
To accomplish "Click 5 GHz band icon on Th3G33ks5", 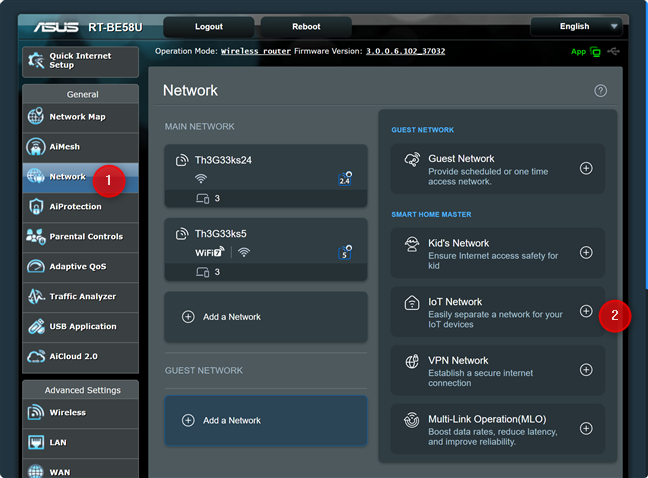I will [345, 252].
